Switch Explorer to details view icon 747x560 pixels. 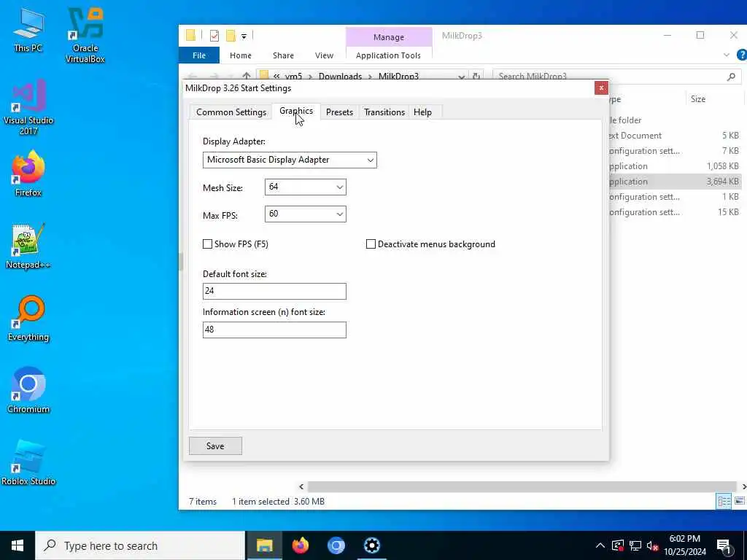[724, 501]
